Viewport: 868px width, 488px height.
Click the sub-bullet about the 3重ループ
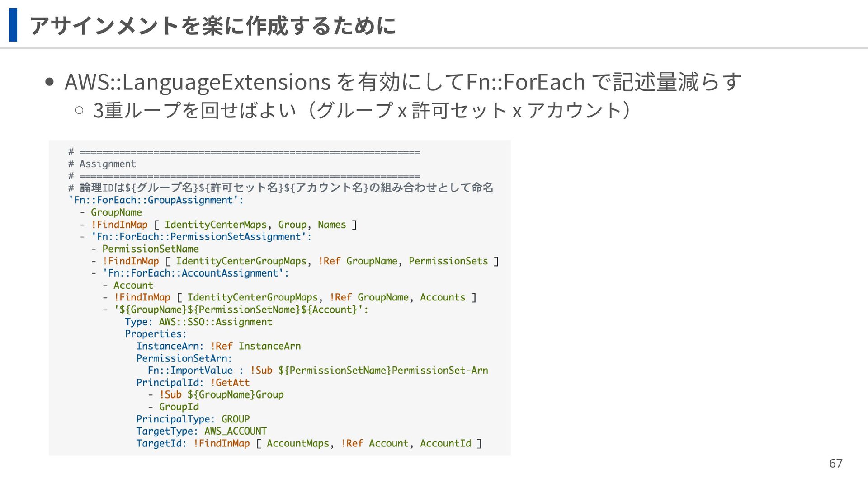pyautogui.click(x=361, y=110)
